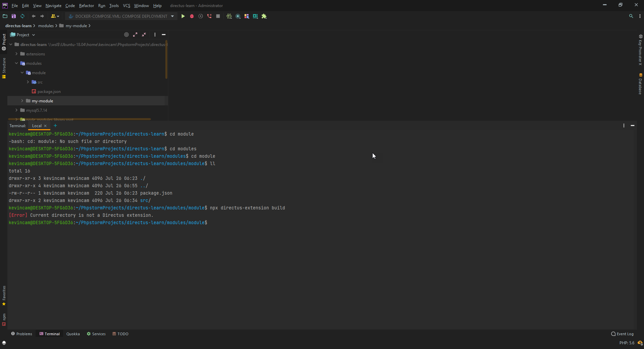Switch to the Quokka tab
This screenshot has height=349, width=644.
73,334
